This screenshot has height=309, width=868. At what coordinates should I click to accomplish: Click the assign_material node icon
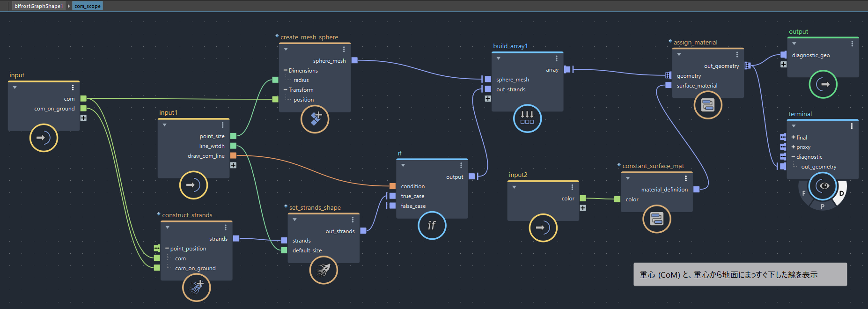pyautogui.click(x=707, y=105)
